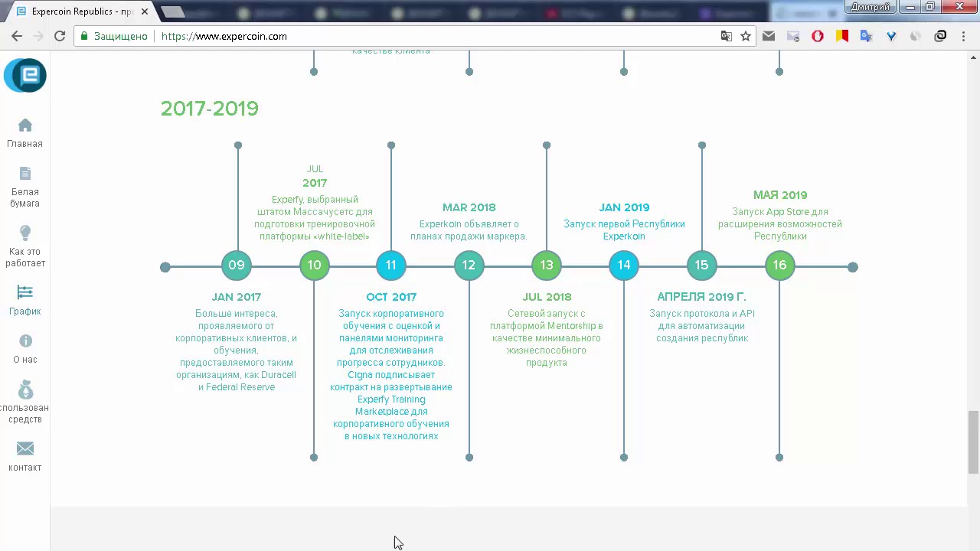Click the yellow-red flag extension icon
This screenshot has height=551, width=980.
click(842, 36)
